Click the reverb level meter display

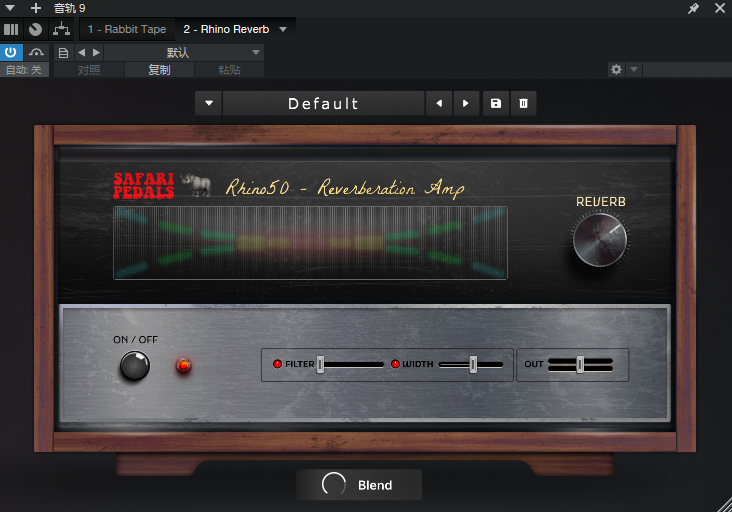click(310, 243)
